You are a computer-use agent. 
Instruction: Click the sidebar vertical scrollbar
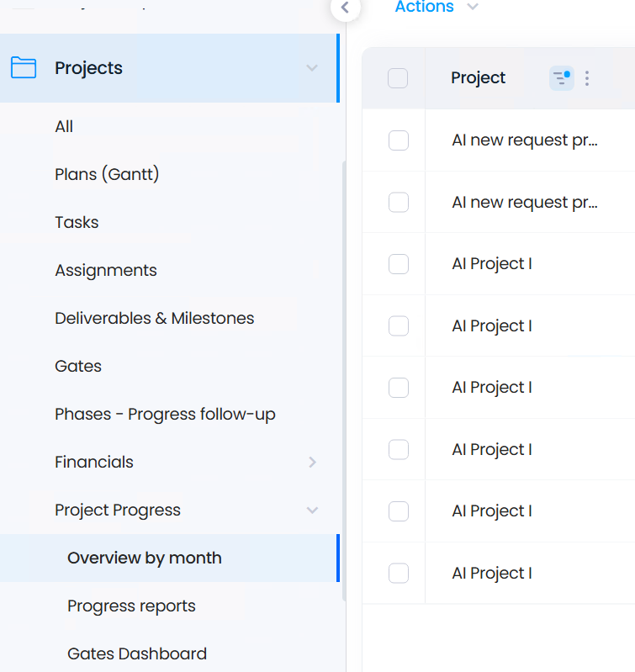tap(344, 382)
